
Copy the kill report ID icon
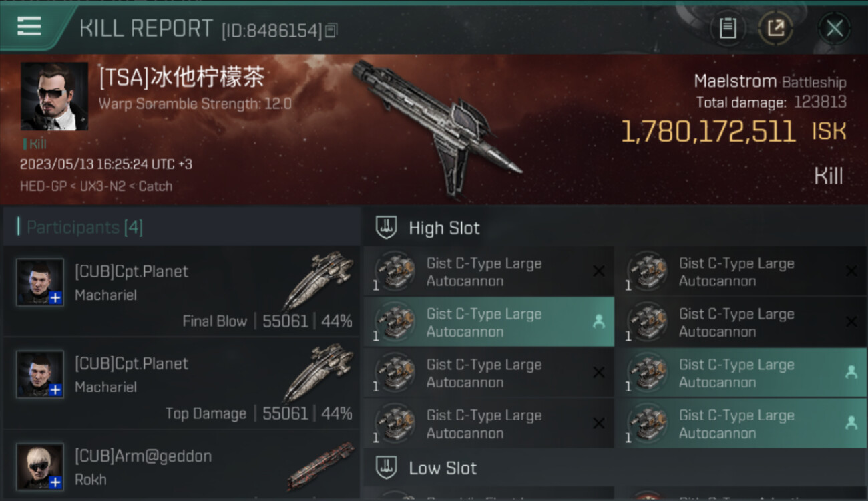pos(332,30)
